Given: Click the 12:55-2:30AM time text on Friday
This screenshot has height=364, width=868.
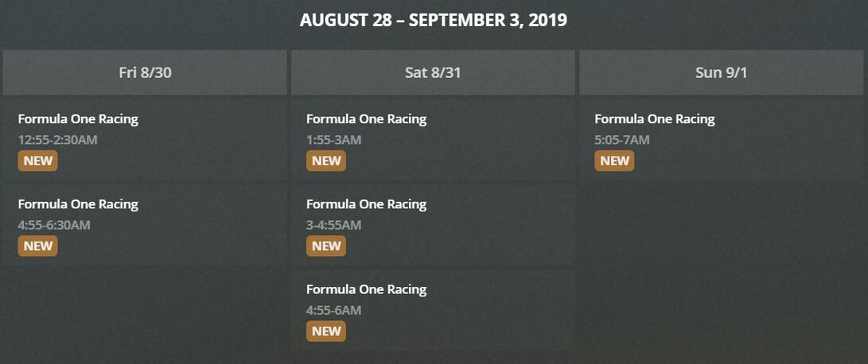Looking at the screenshot, I should [57, 140].
